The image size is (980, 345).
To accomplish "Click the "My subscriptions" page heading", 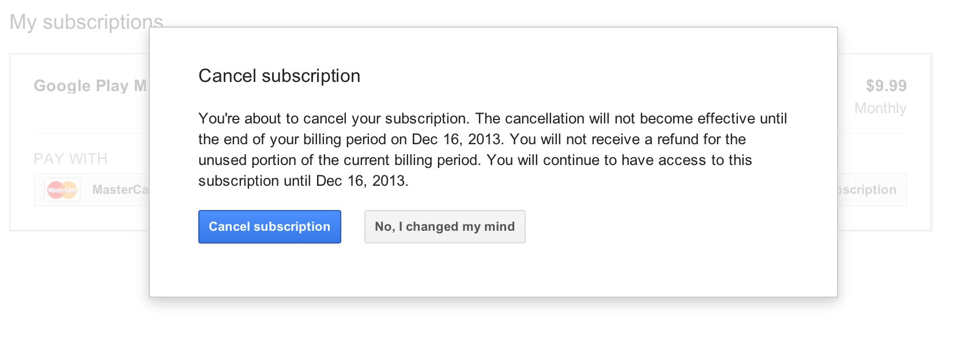I will (x=86, y=22).
